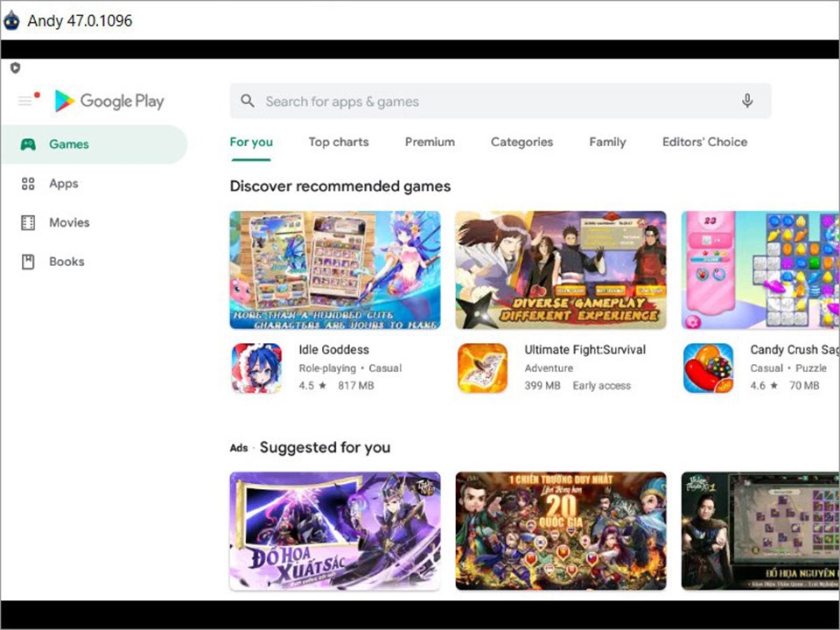Click the 4.5 star rating text

coord(312,385)
